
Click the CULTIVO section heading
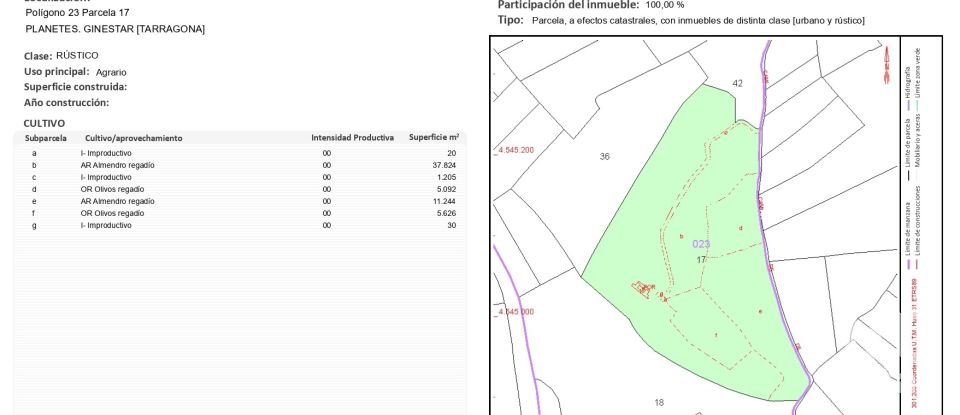pos(44,123)
